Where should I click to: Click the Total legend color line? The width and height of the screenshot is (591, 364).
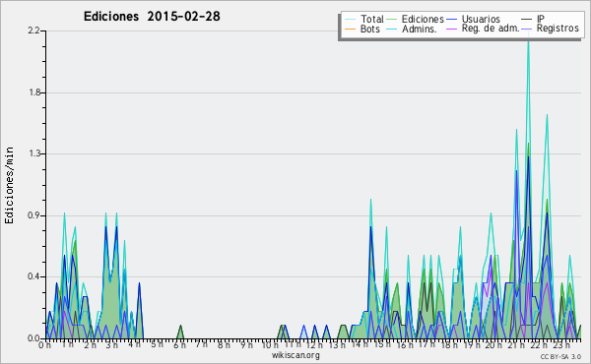tap(350, 20)
